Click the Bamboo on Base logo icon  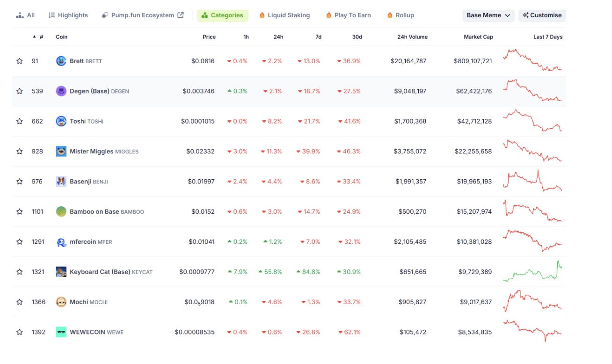coord(61,211)
